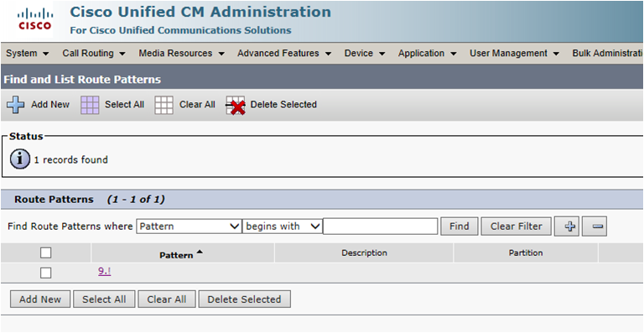Open the Device menu

click(365, 54)
